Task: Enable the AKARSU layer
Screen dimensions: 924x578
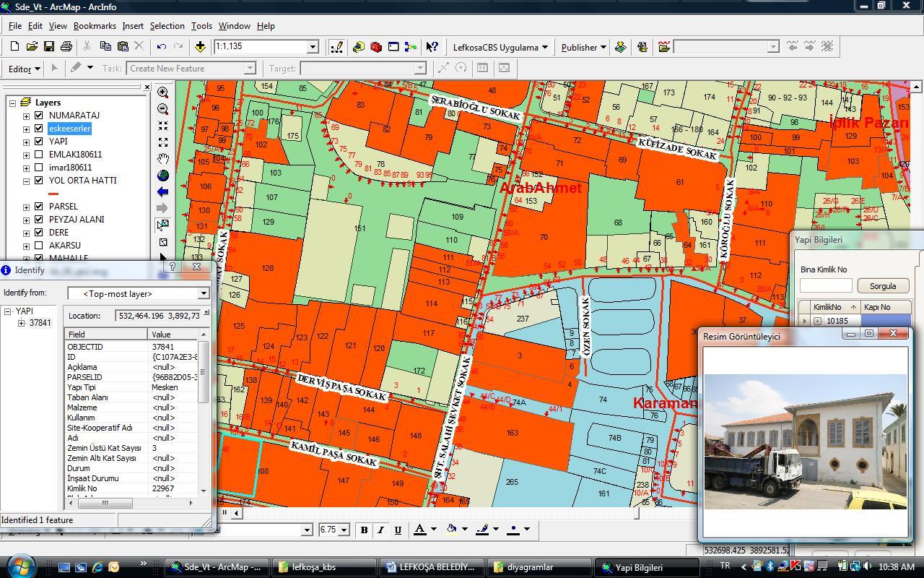Action: (39, 246)
